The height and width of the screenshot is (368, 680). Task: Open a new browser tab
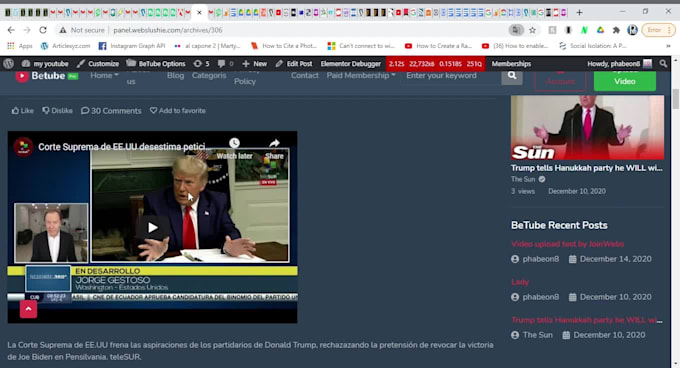coord(579,13)
